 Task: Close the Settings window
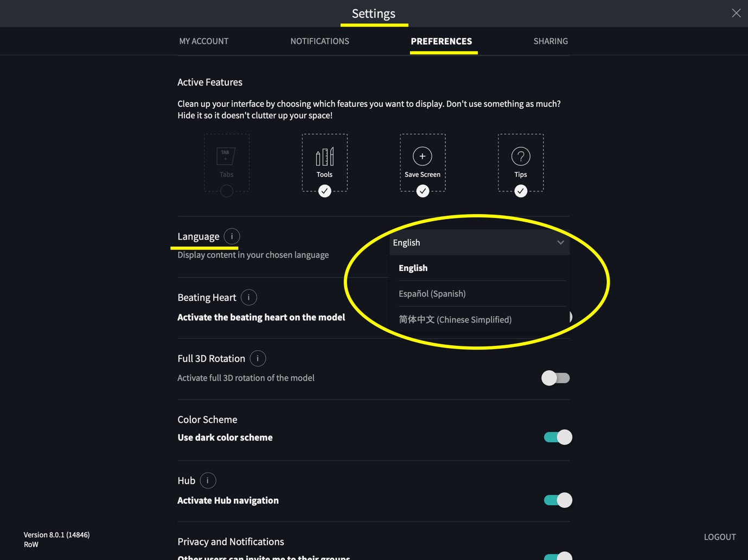point(736,13)
